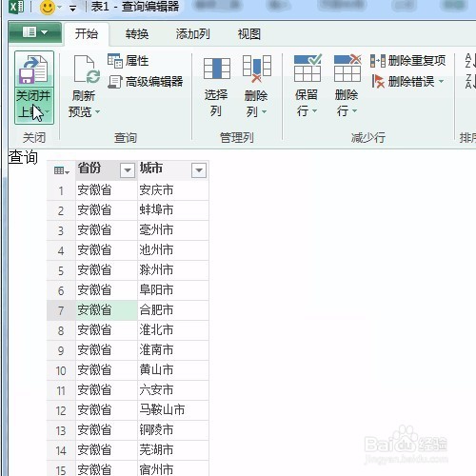Click cell 池州市
This screenshot has height=476, width=476.
173,250
